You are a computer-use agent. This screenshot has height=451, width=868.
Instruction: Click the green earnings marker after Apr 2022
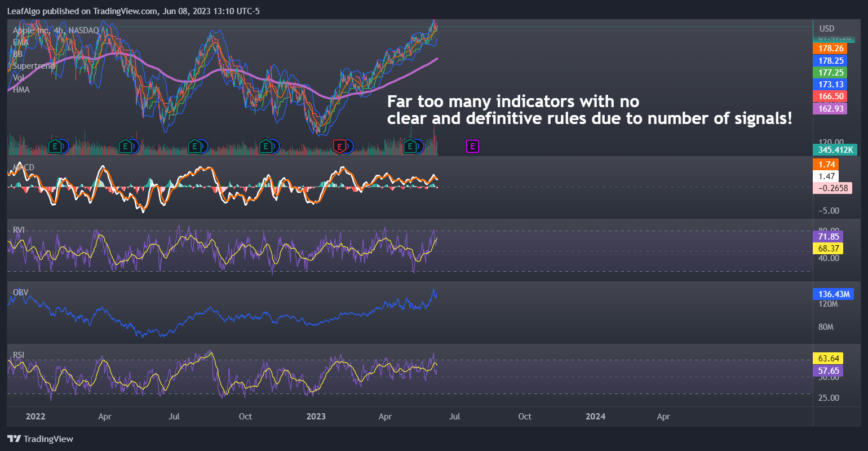(x=126, y=147)
